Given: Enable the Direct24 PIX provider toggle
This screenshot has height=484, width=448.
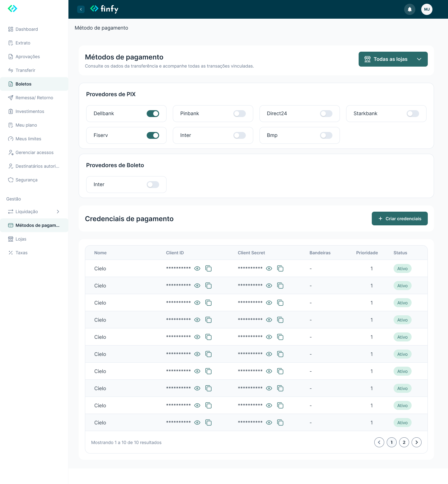Looking at the screenshot, I should pyautogui.click(x=326, y=114).
